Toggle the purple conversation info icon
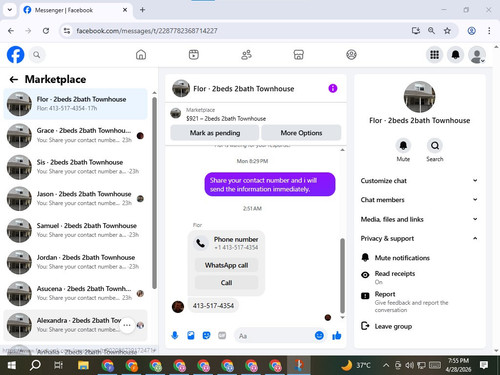 point(333,88)
